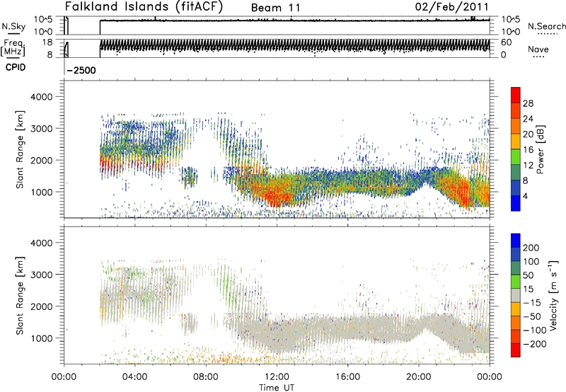Click the 'N.Search' legend label
The width and height of the screenshot is (566, 392).
tap(546, 26)
